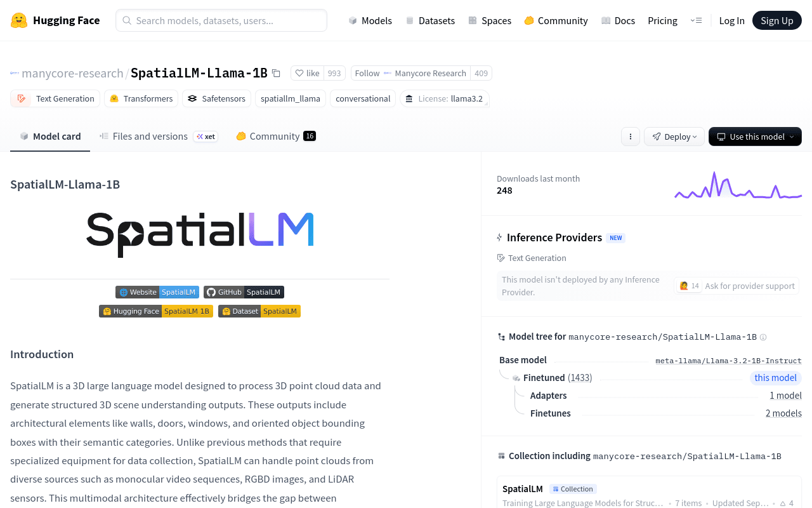
Task: Open the Website SpatialLM badge
Action: click(157, 292)
